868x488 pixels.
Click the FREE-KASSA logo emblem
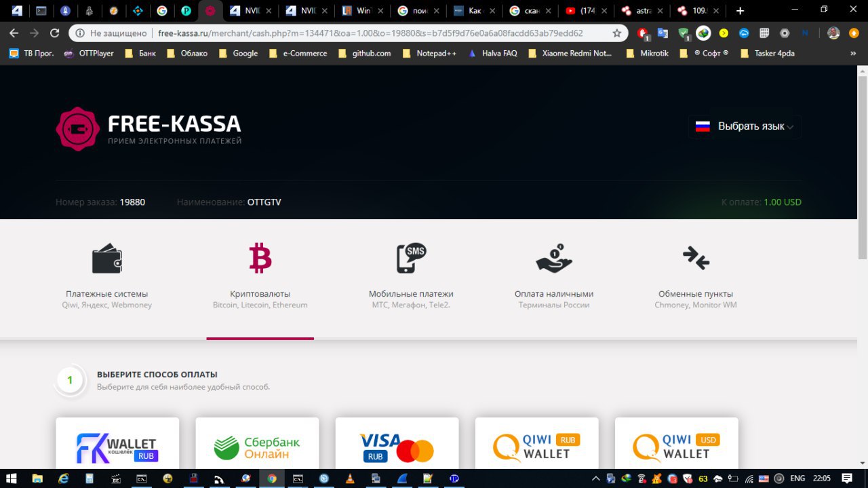click(x=78, y=128)
